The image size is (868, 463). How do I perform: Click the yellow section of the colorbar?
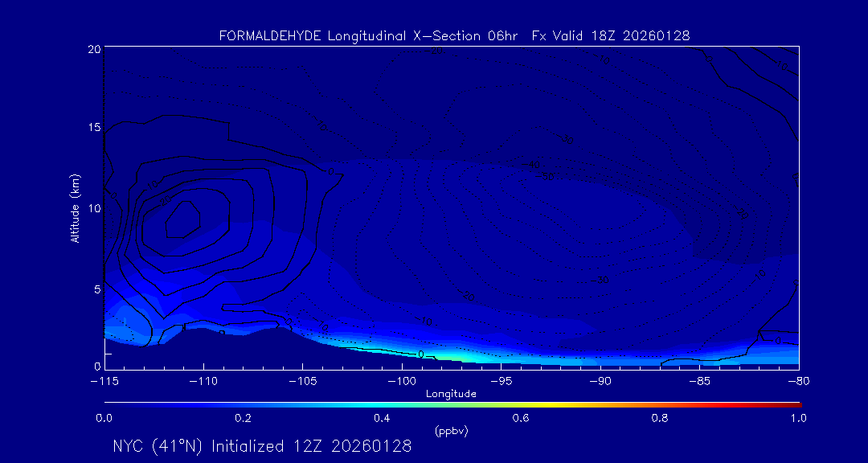522,404
